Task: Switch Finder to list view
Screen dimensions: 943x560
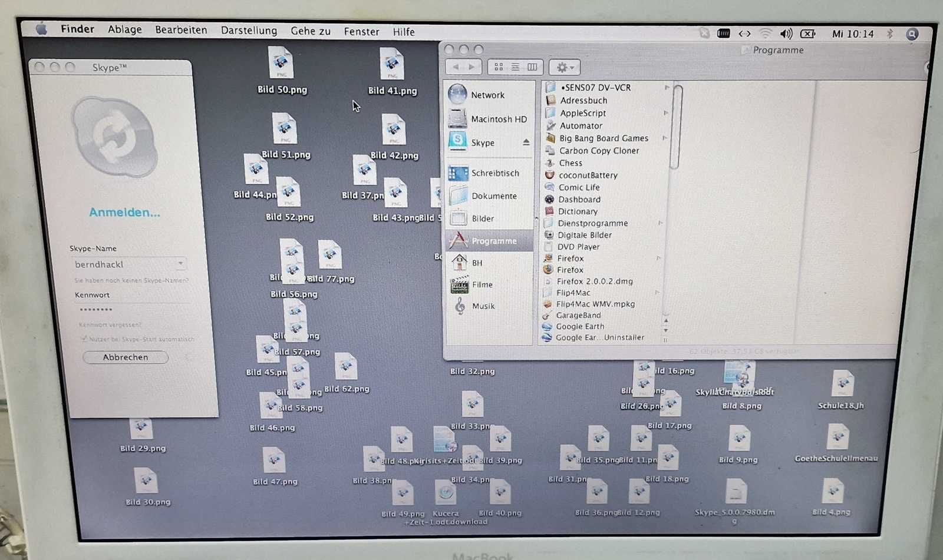Action: coord(515,67)
